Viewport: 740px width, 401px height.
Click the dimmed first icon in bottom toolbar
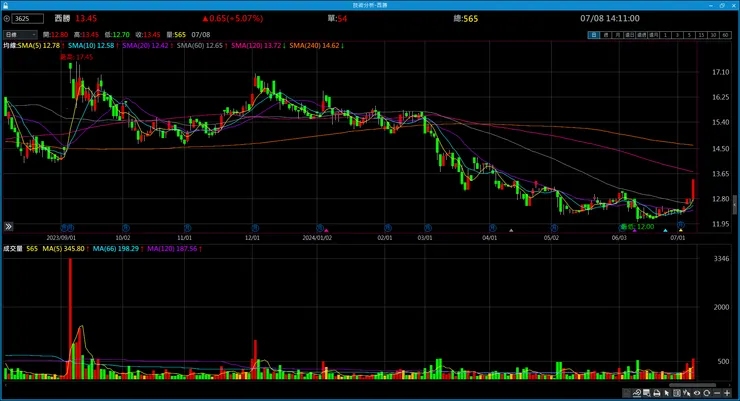pos(627,393)
